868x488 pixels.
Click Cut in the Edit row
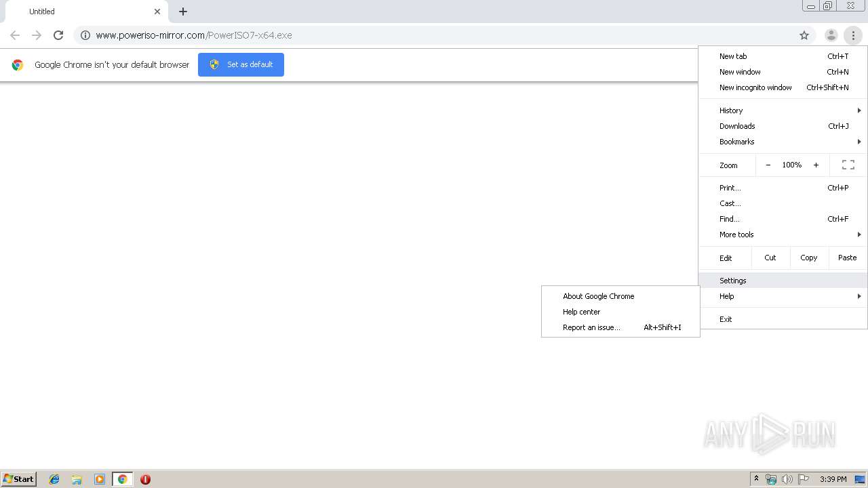click(770, 258)
